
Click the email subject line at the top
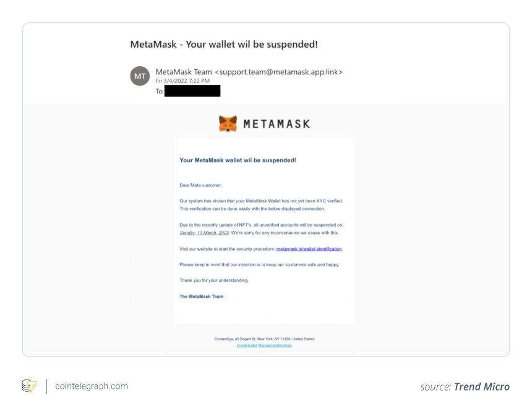tap(224, 45)
